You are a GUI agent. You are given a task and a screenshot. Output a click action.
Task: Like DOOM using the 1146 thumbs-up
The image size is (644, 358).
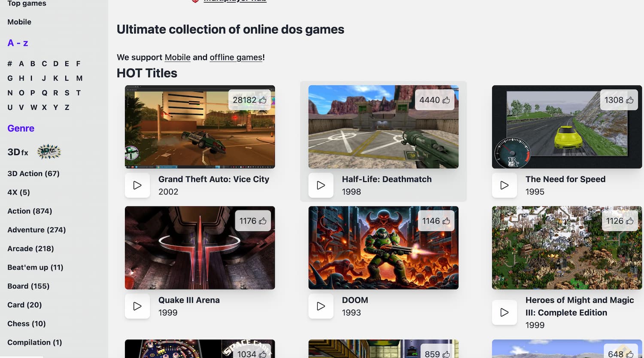pos(436,221)
